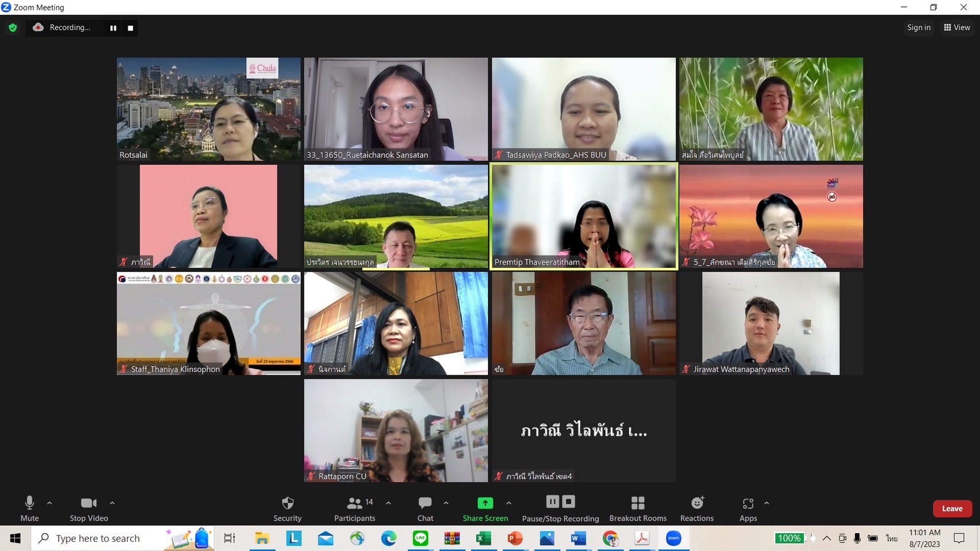Stop Video camera toggle

pyautogui.click(x=88, y=508)
